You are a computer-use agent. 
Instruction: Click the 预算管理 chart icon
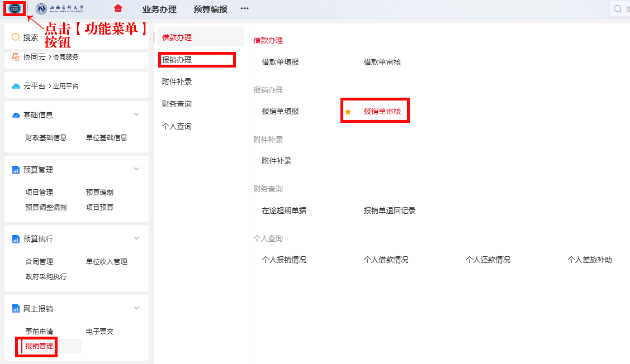point(16,170)
